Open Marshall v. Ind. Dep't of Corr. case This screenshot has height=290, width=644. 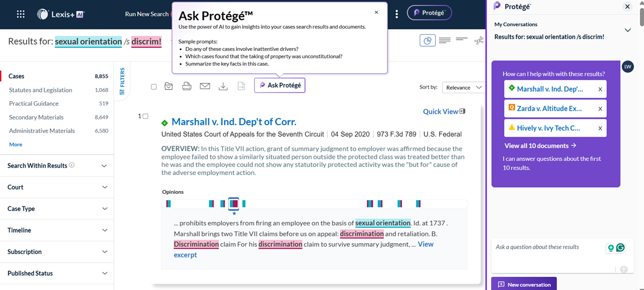tap(234, 122)
